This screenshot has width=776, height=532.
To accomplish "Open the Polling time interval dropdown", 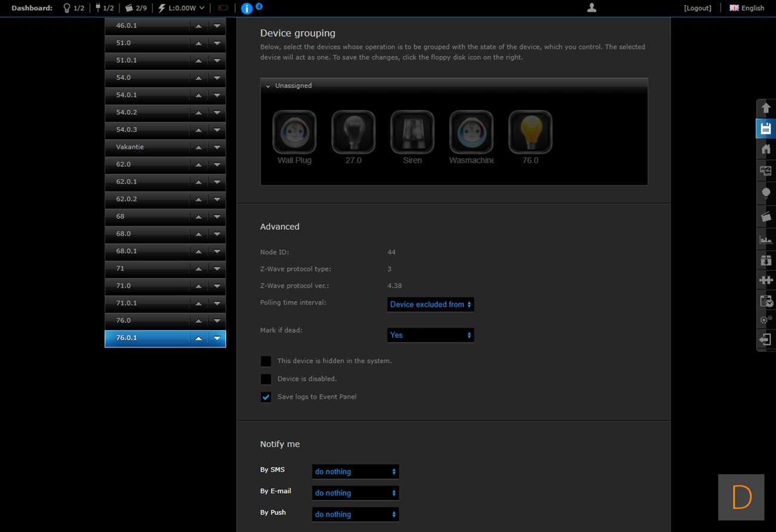I will coord(430,305).
